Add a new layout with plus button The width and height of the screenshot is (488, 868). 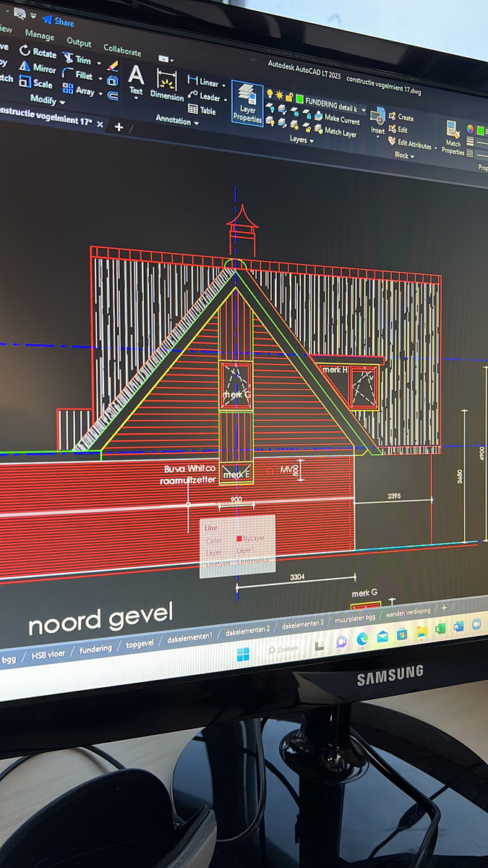point(444,608)
